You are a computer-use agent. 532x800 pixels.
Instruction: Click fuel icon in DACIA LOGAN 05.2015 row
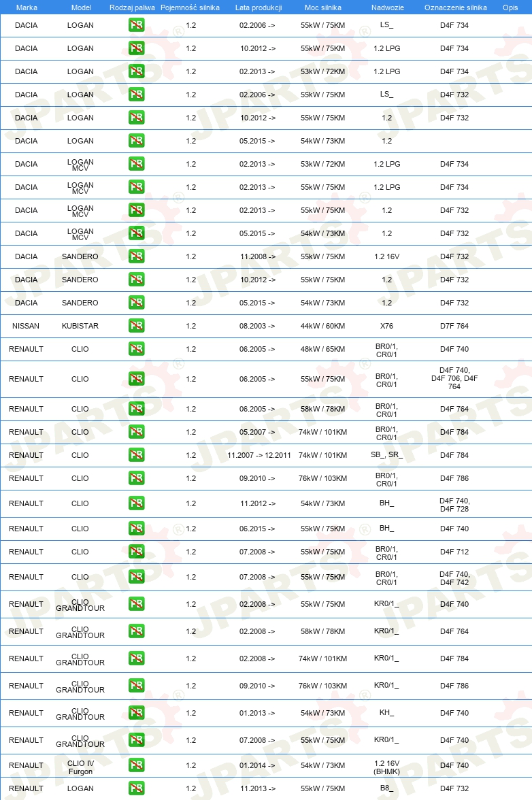click(x=136, y=141)
